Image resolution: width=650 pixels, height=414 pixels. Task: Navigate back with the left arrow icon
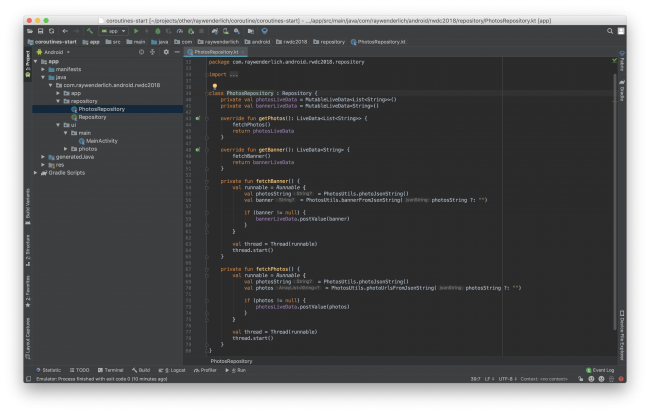65,31
